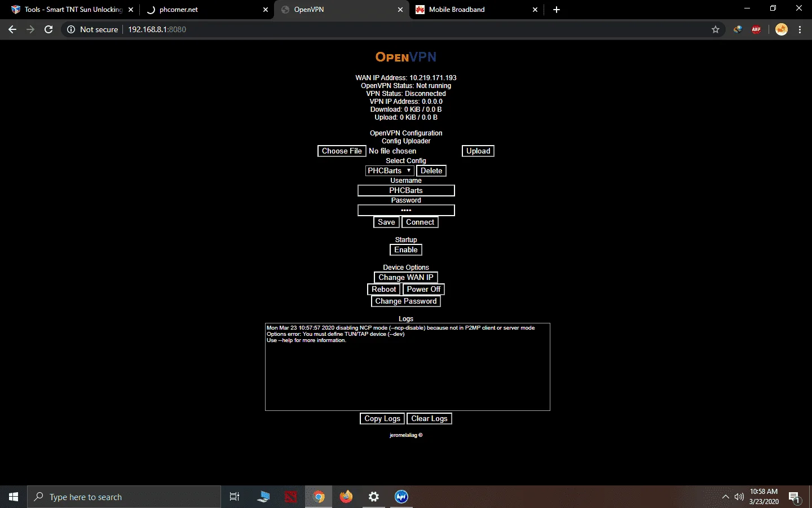Close the phcorner.net tab
Screen dimensions: 812x508
click(266, 10)
